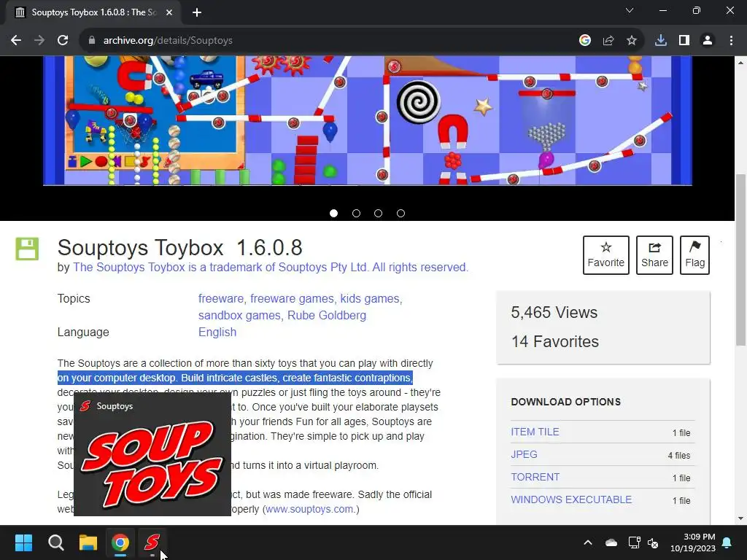Open the network tray icon
Image resolution: width=747 pixels, height=560 pixels.
tap(634, 542)
